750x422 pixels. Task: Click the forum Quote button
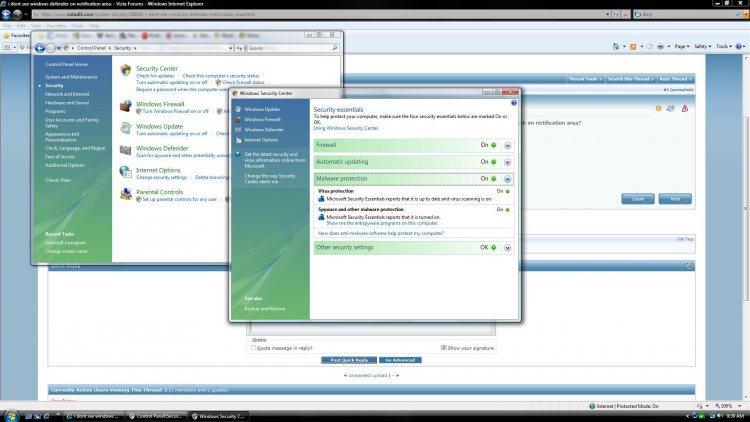(x=638, y=199)
